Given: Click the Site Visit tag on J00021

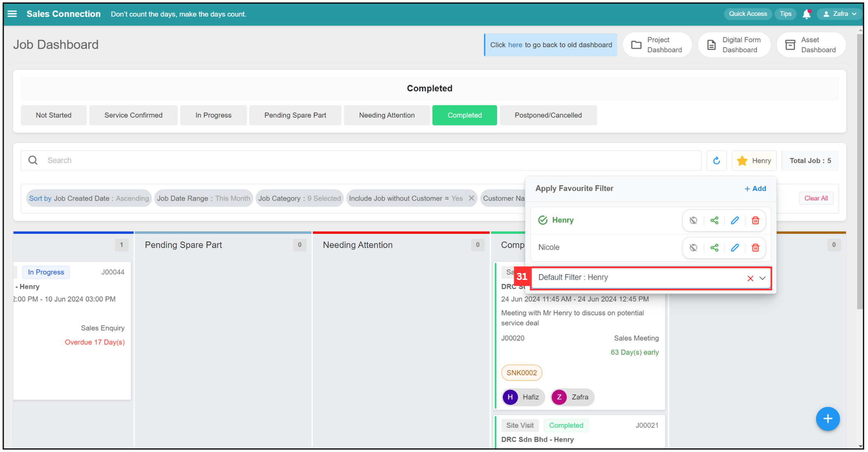Looking at the screenshot, I should pos(520,425).
